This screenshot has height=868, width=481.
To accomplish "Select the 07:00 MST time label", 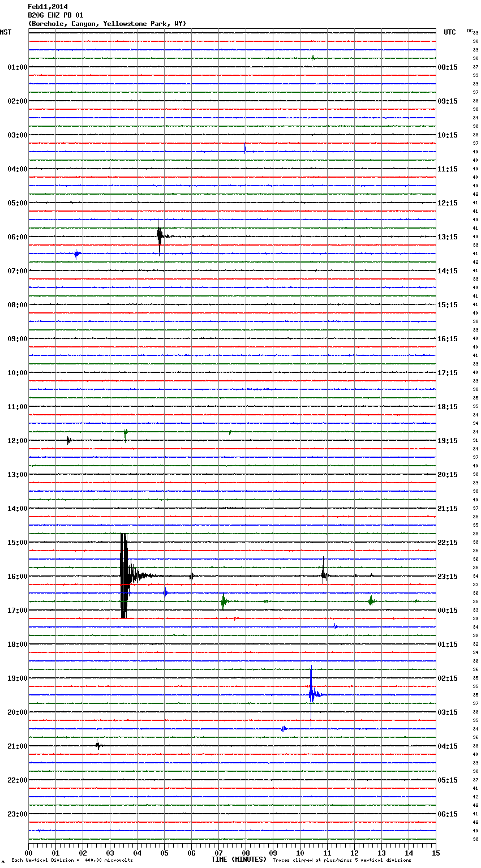I will pos(17,271).
